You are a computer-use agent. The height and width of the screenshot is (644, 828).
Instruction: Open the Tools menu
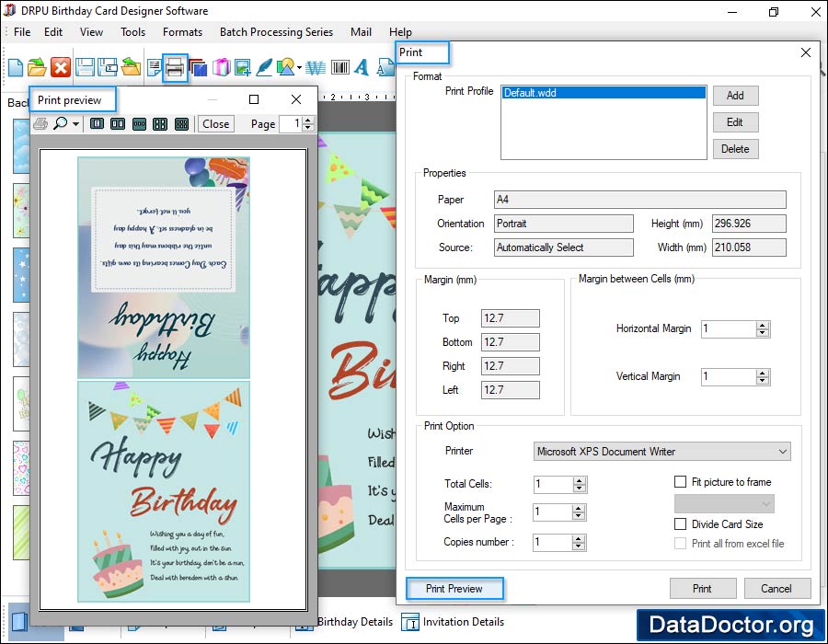click(x=133, y=32)
